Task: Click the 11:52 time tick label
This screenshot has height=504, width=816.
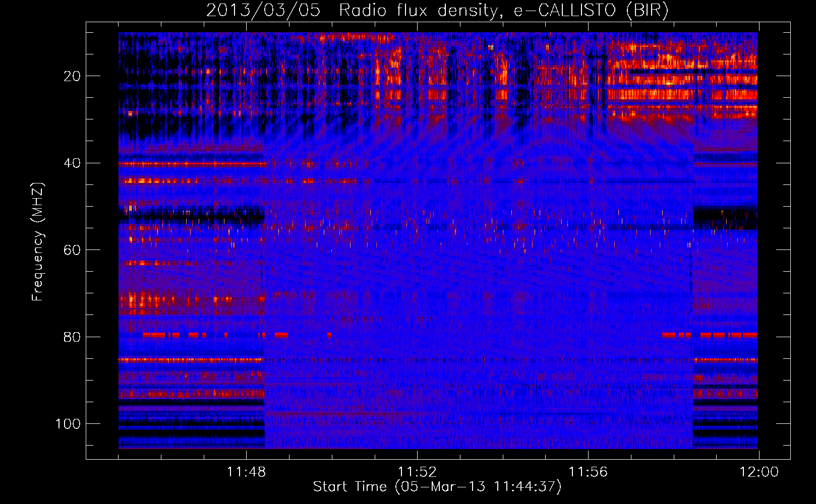Action: (417, 472)
